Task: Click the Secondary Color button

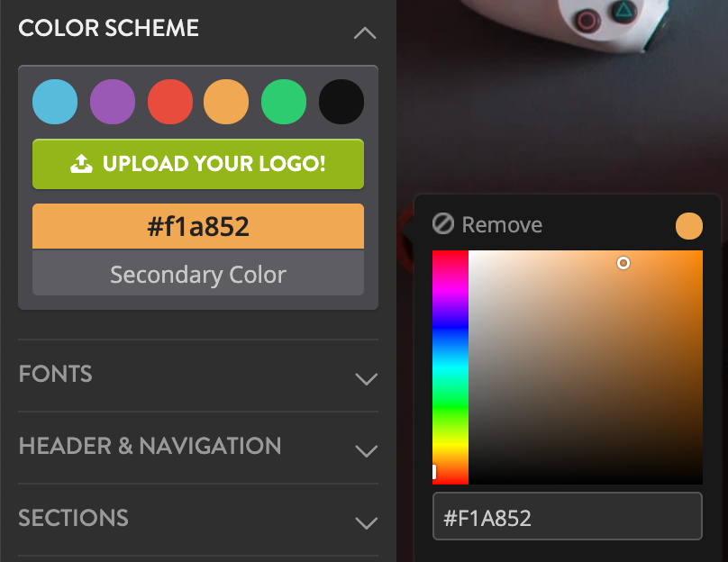Action: (x=197, y=274)
